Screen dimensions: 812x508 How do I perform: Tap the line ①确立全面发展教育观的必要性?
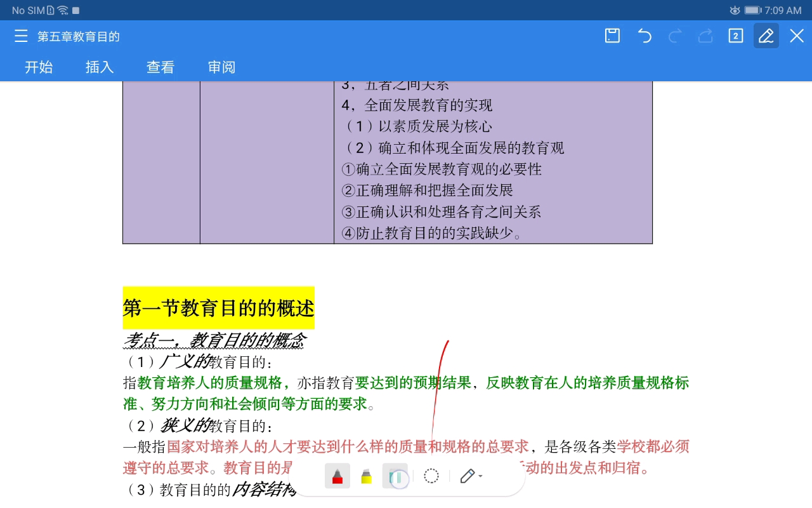tap(442, 170)
